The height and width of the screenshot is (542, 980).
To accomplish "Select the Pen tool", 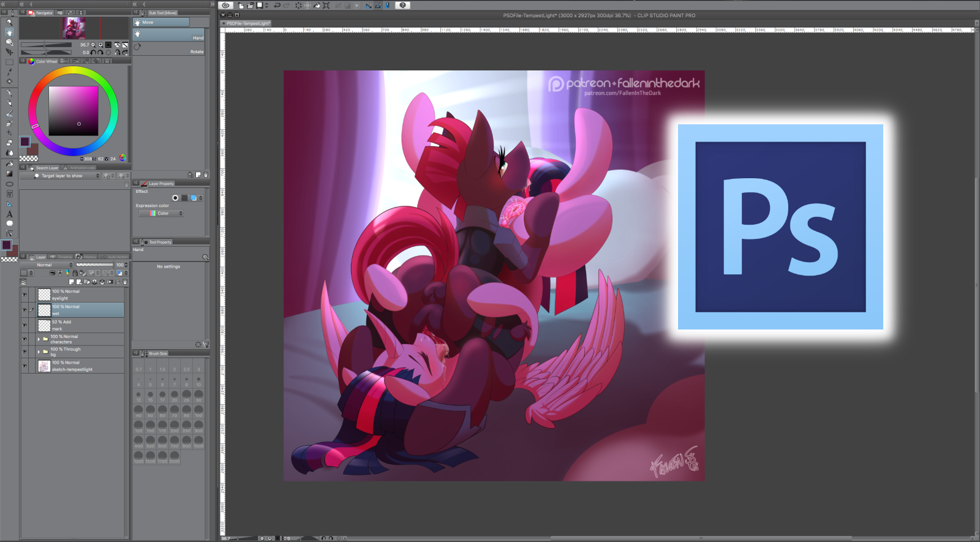I will (9, 94).
